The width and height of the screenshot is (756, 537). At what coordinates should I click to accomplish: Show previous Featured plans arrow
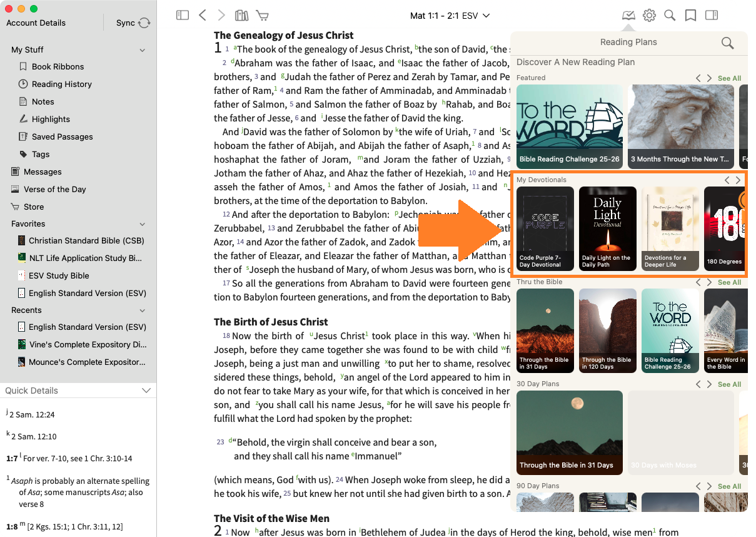pyautogui.click(x=698, y=78)
